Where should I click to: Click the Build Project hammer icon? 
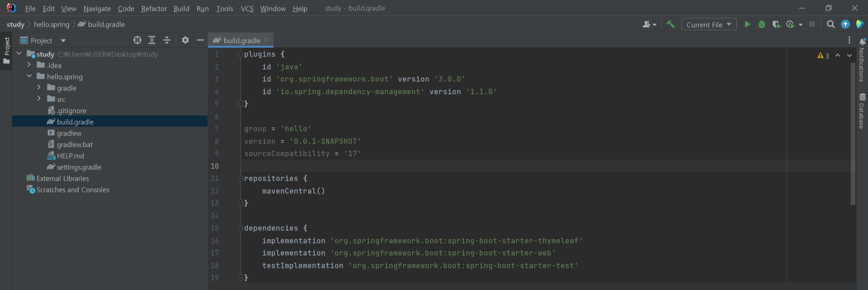[670, 24]
